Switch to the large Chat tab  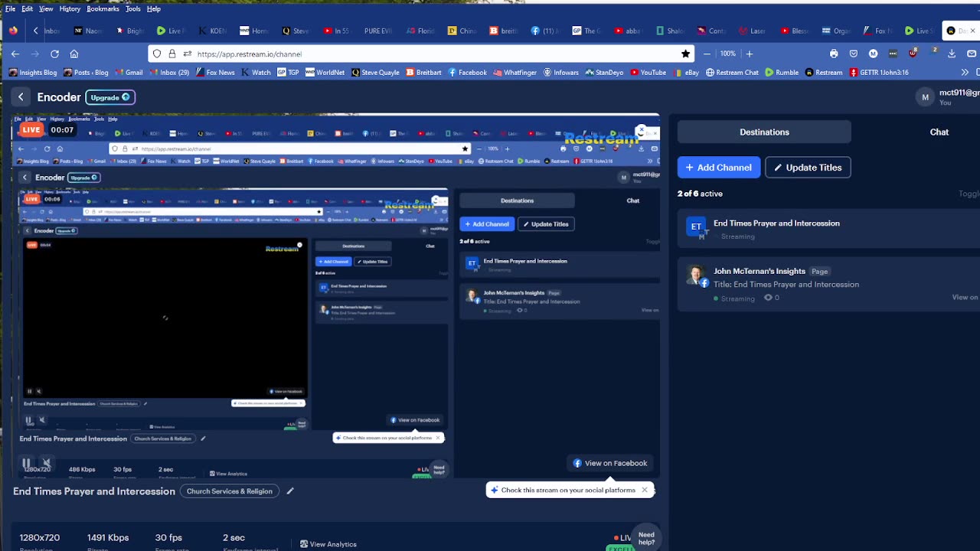[939, 132]
